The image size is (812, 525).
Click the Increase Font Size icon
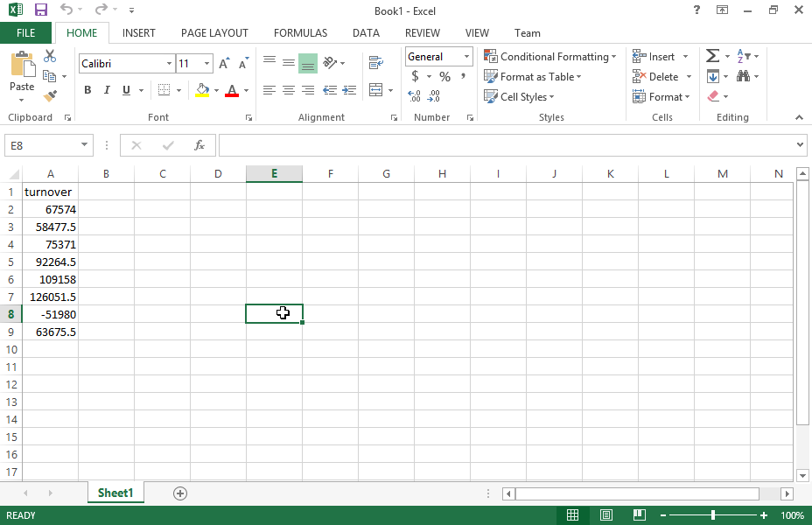(224, 64)
